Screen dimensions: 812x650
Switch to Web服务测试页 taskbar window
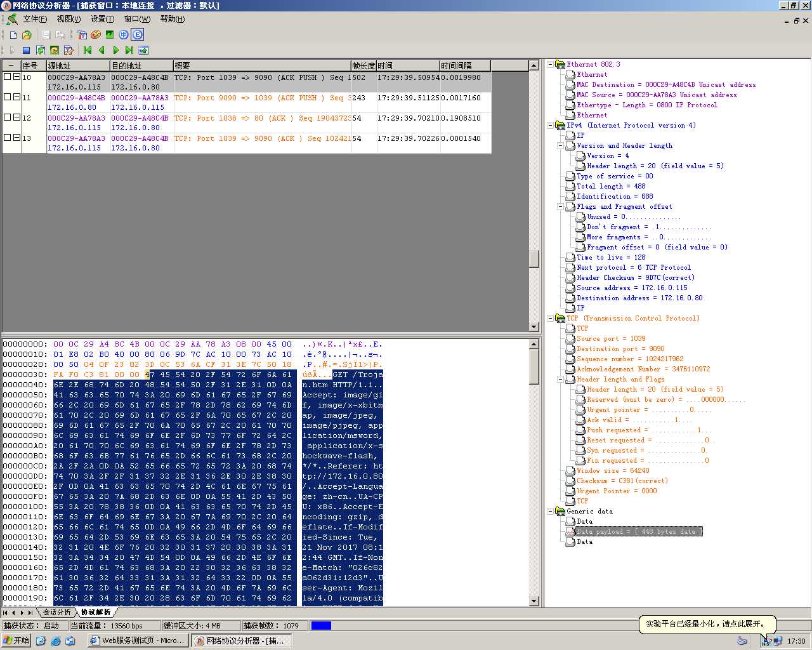click(x=138, y=640)
